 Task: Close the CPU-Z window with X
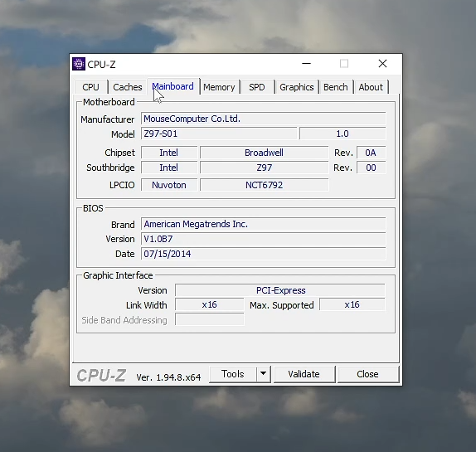point(382,64)
